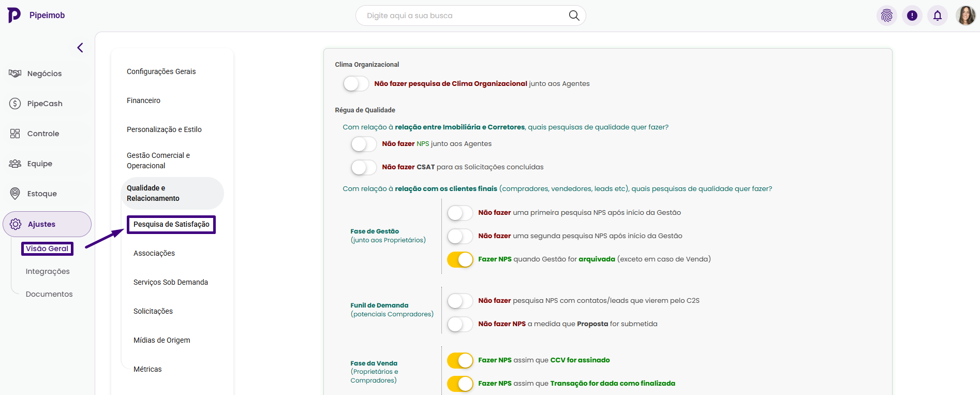Open the notifications bell
980x395 pixels.
coord(938,16)
